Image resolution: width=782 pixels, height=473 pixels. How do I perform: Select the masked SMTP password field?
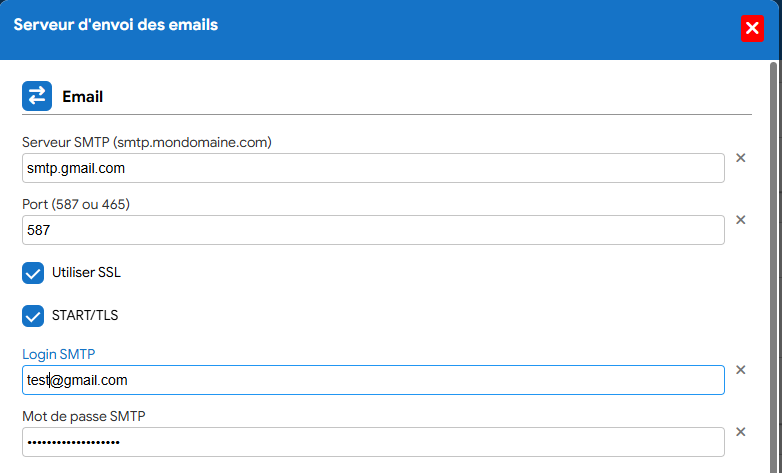point(373,442)
